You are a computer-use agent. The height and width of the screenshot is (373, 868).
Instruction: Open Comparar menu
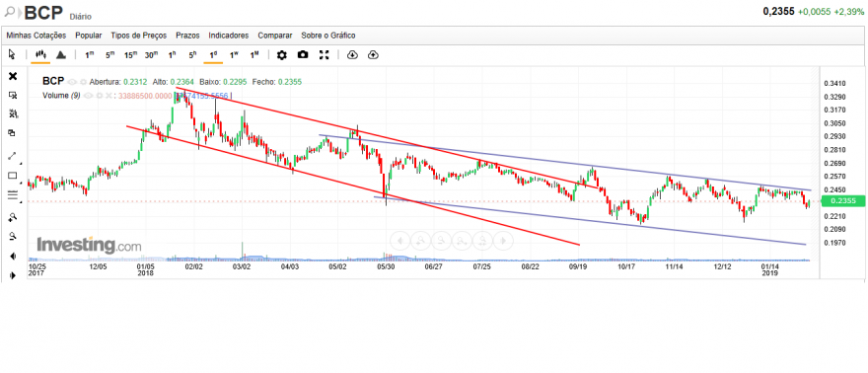274,36
